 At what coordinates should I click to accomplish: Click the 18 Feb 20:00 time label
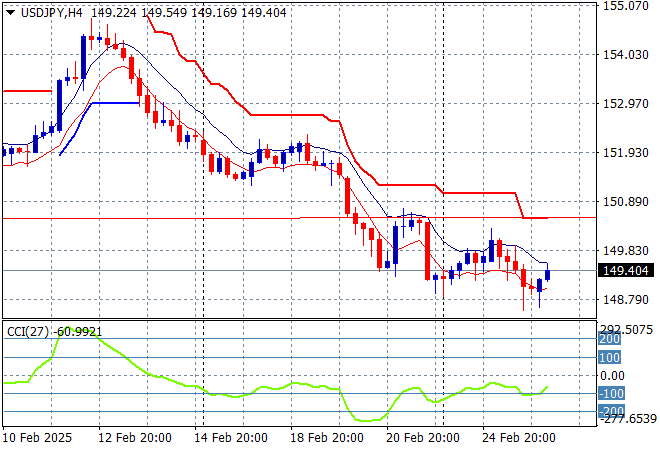coord(327,438)
